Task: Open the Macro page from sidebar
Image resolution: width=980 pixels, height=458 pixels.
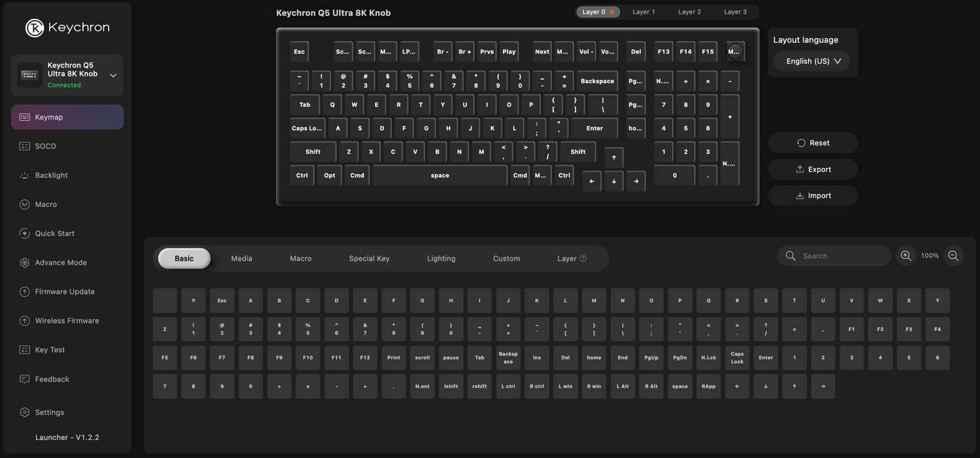Action: (67, 204)
